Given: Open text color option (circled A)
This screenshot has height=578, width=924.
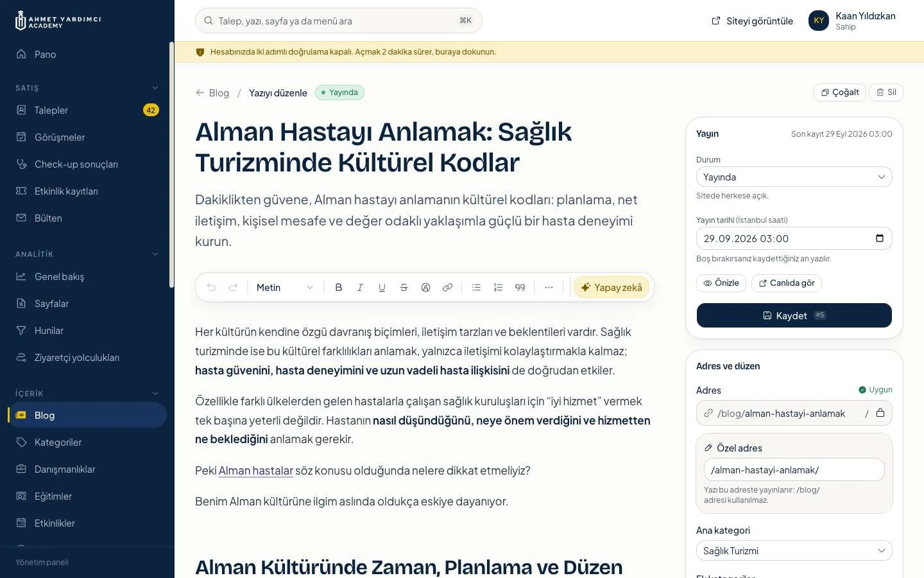Looking at the screenshot, I should pos(425,288).
